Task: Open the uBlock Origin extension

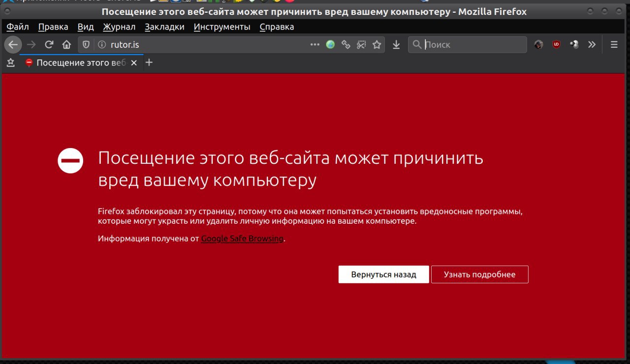Action: [556, 45]
